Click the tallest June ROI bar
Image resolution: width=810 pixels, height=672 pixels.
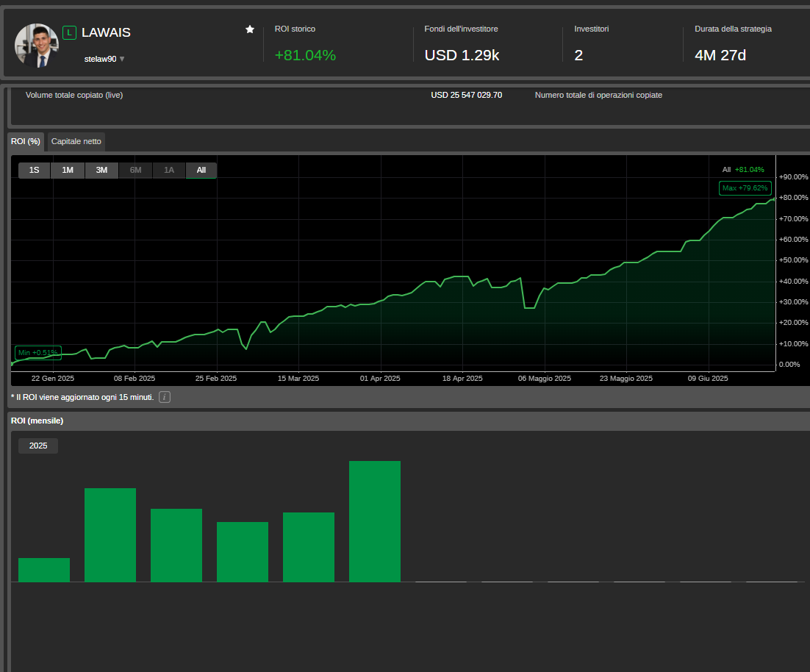tap(375, 521)
